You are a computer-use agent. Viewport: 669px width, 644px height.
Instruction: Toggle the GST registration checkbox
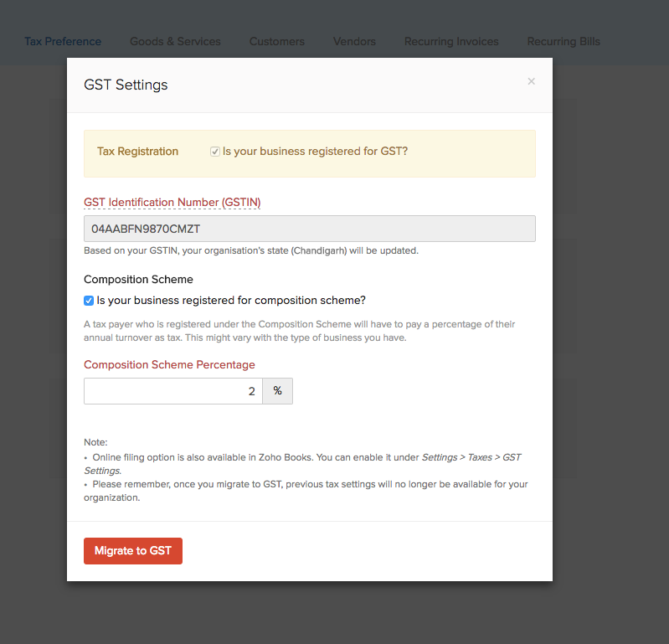[215, 152]
